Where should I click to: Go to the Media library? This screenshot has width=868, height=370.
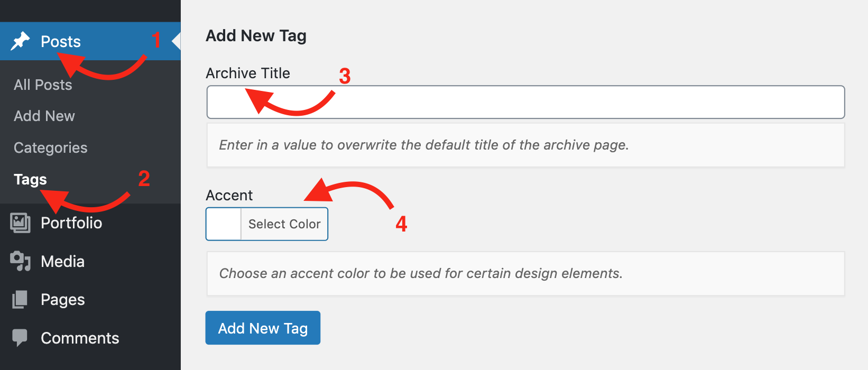[62, 261]
